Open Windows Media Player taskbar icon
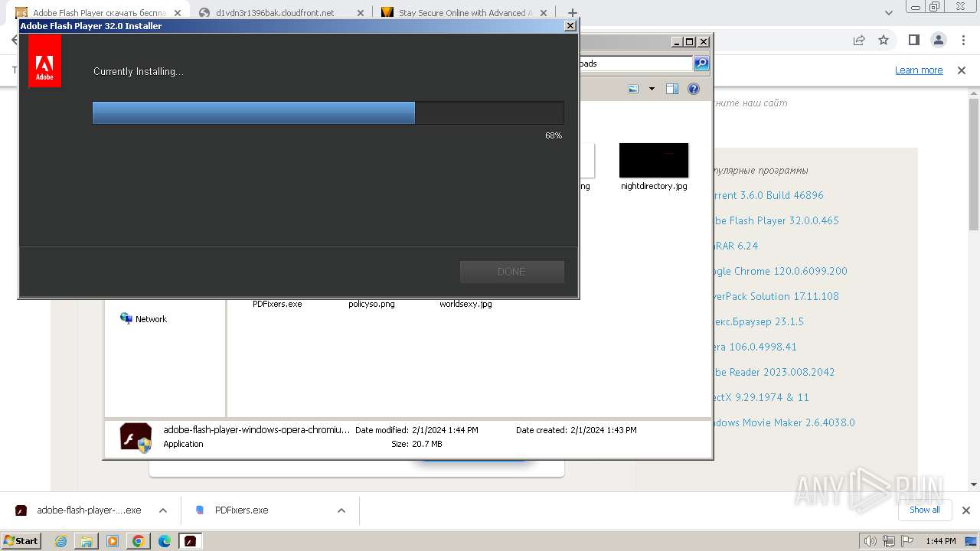The width and height of the screenshot is (980, 551). coord(113,541)
